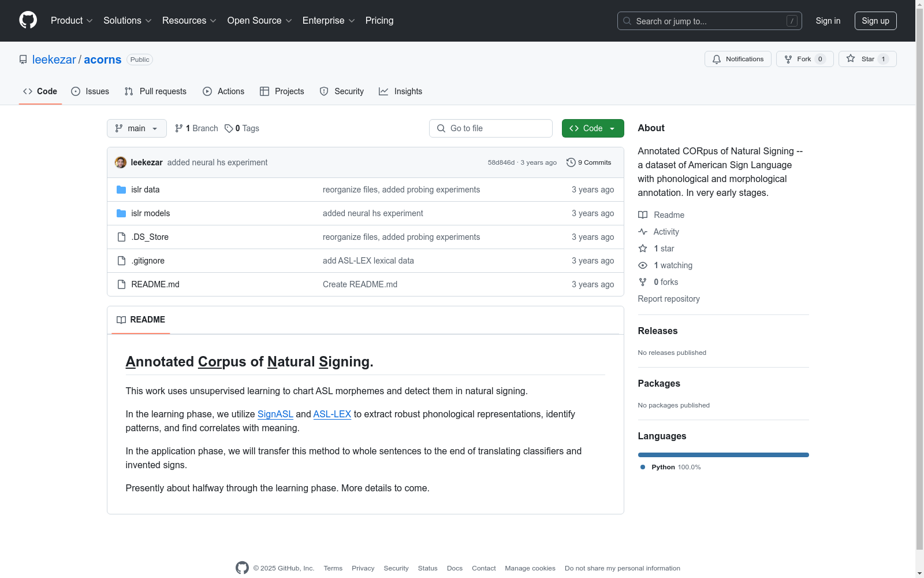The width and height of the screenshot is (924, 578).
Task: Switch to the Security tab
Action: click(x=342, y=91)
